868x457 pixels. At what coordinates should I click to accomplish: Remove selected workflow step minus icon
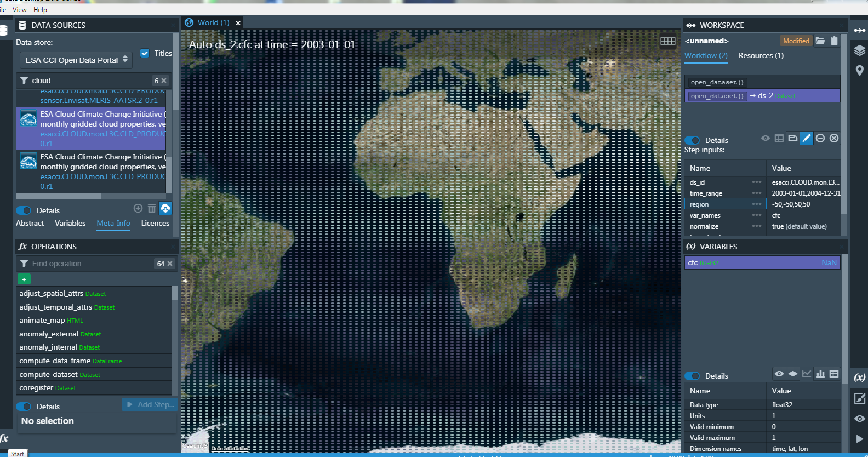point(820,138)
